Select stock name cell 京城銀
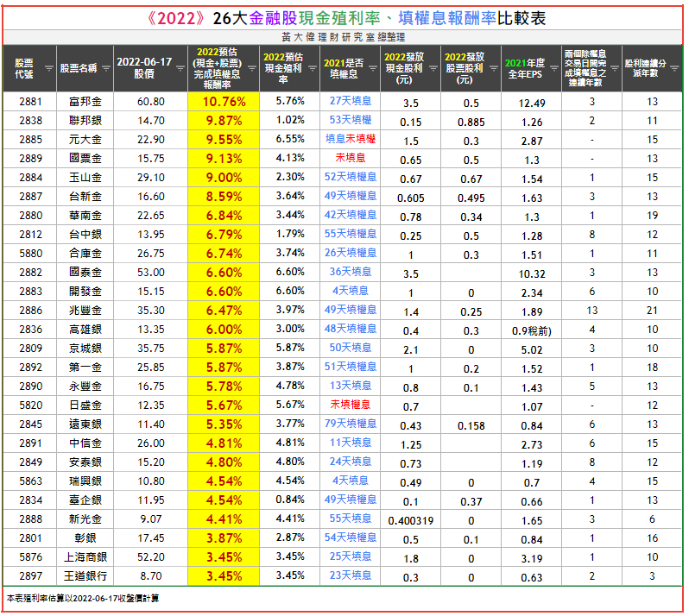 85,349
